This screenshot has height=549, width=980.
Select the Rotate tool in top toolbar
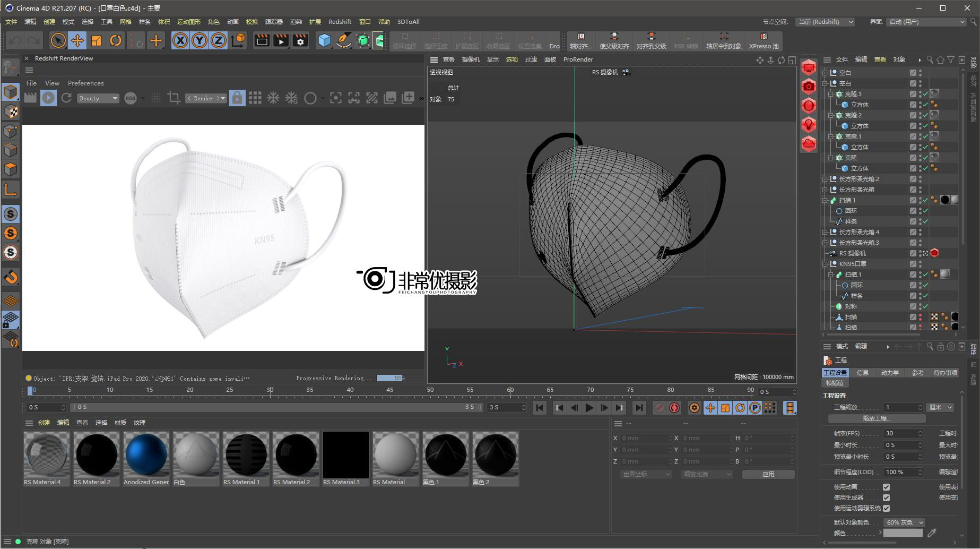pyautogui.click(x=116, y=40)
